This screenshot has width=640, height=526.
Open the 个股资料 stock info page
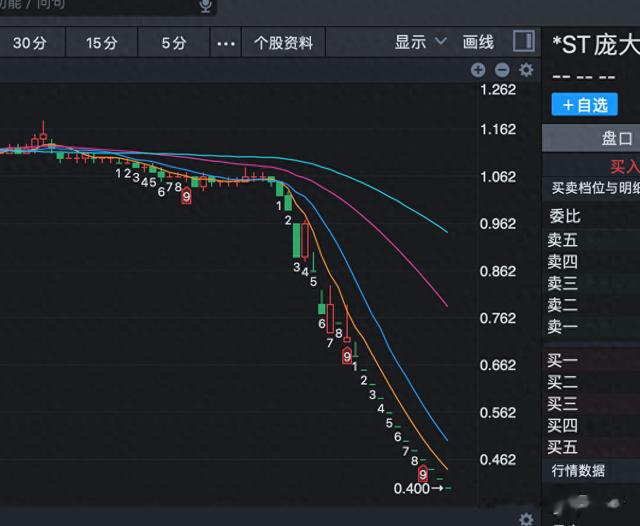tap(284, 43)
